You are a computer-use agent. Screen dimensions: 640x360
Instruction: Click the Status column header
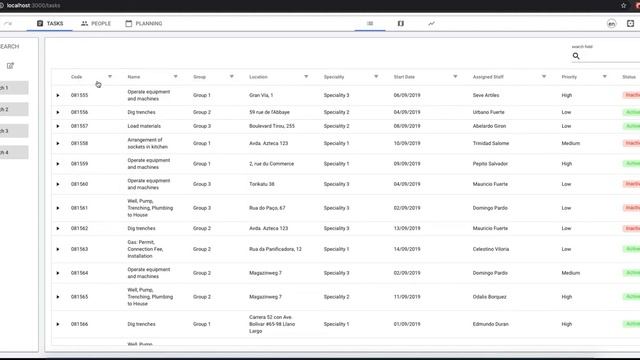tap(629, 77)
